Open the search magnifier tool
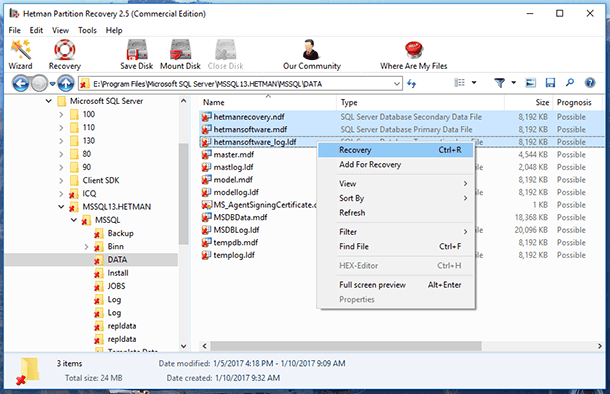The height and width of the screenshot is (394, 610). pyautogui.click(x=570, y=82)
